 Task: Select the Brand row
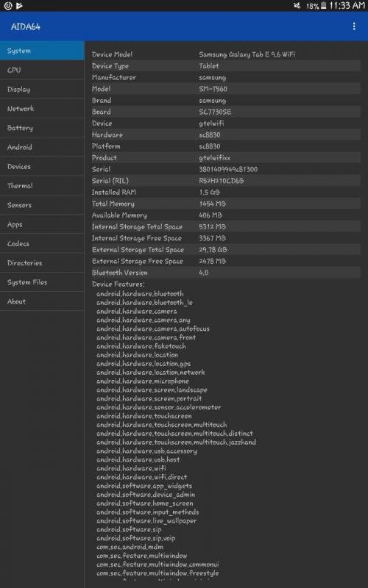click(x=226, y=101)
